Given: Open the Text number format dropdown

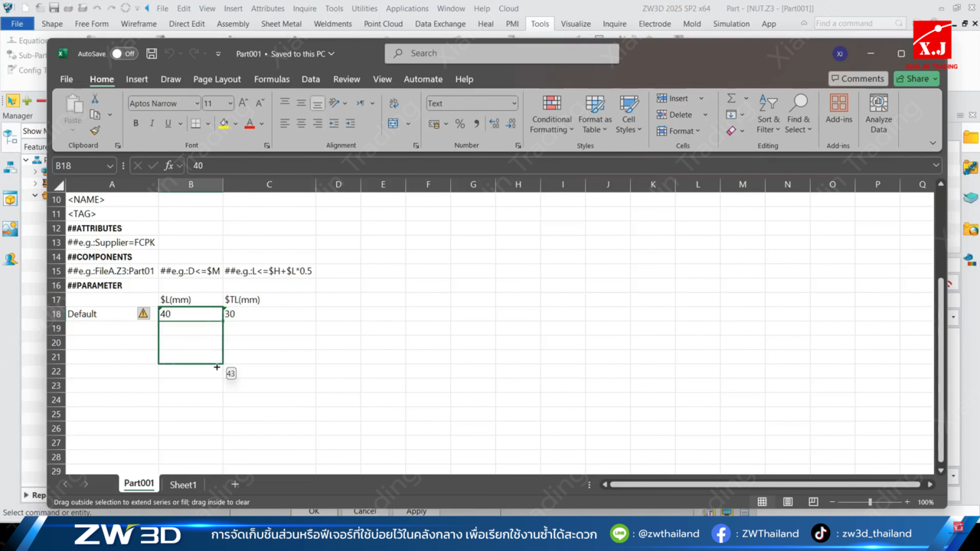Looking at the screenshot, I should (x=514, y=103).
